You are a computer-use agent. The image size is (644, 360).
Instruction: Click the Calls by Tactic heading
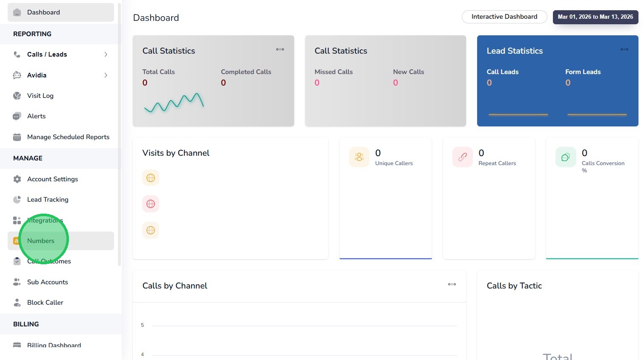point(514,286)
